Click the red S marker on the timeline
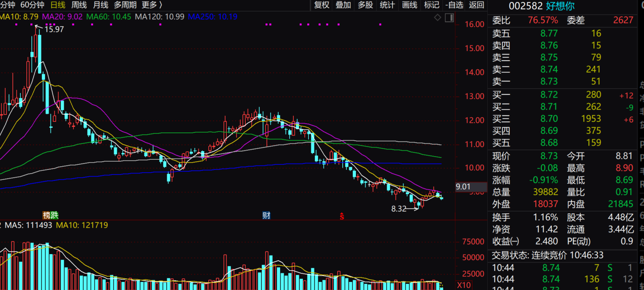Screen dimensions: 644x290 pos(342,216)
